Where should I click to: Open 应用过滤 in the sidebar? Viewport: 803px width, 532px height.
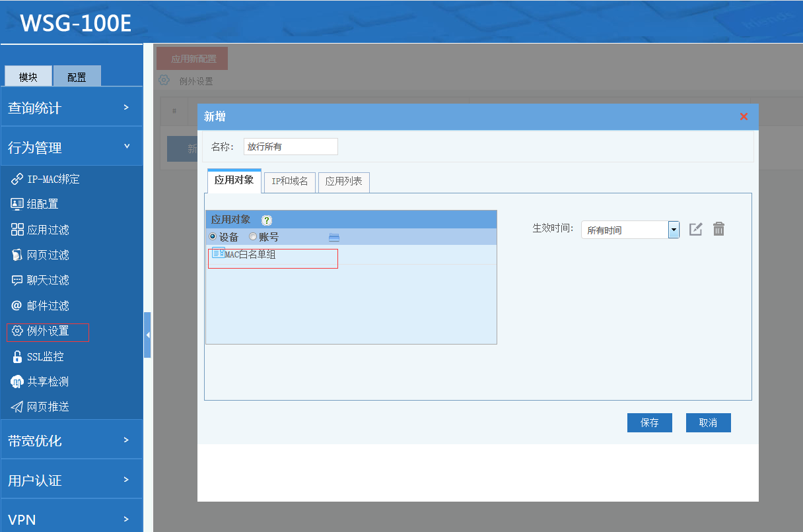click(48, 230)
